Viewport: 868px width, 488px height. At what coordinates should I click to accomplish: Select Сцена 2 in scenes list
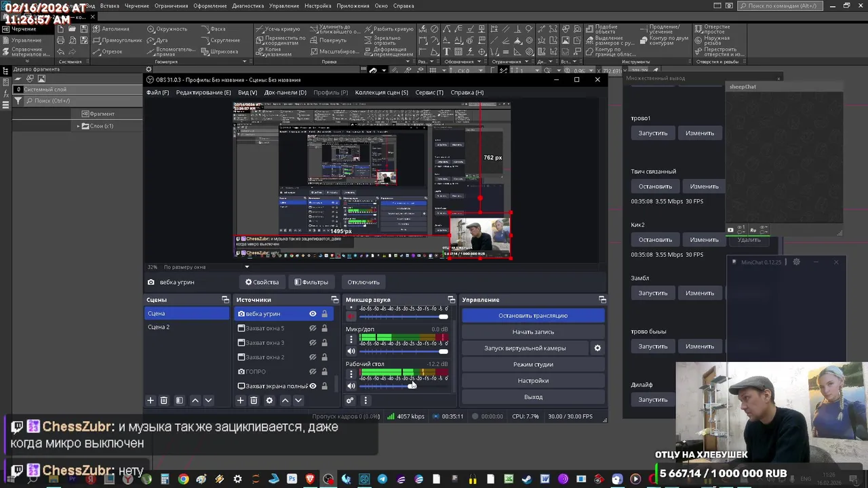pyautogui.click(x=186, y=327)
